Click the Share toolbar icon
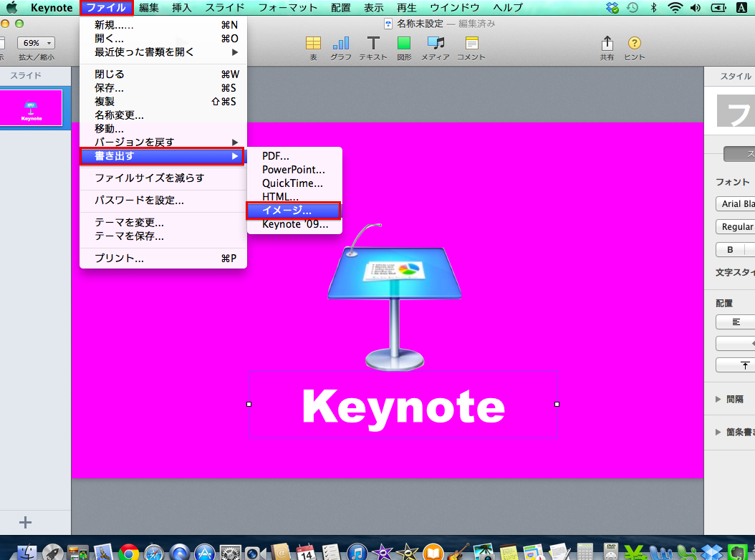This screenshot has width=755, height=560. click(607, 44)
